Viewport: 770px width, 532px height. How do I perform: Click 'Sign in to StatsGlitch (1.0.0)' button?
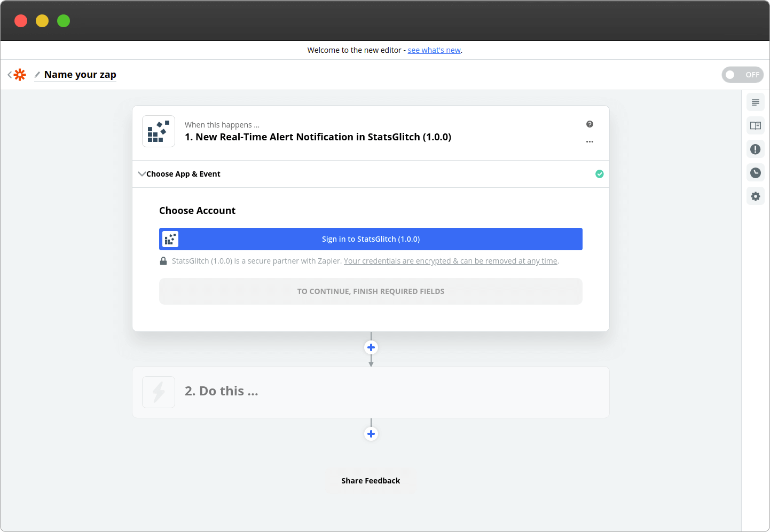[x=371, y=239]
